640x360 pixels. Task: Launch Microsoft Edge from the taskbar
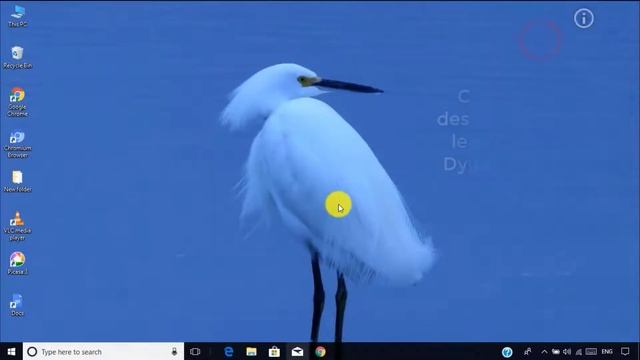[229, 351]
